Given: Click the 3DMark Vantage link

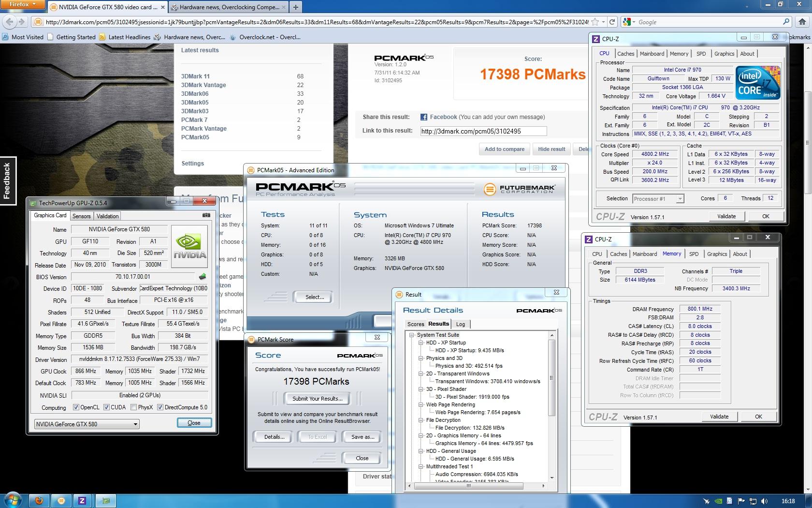Looking at the screenshot, I should (203, 85).
